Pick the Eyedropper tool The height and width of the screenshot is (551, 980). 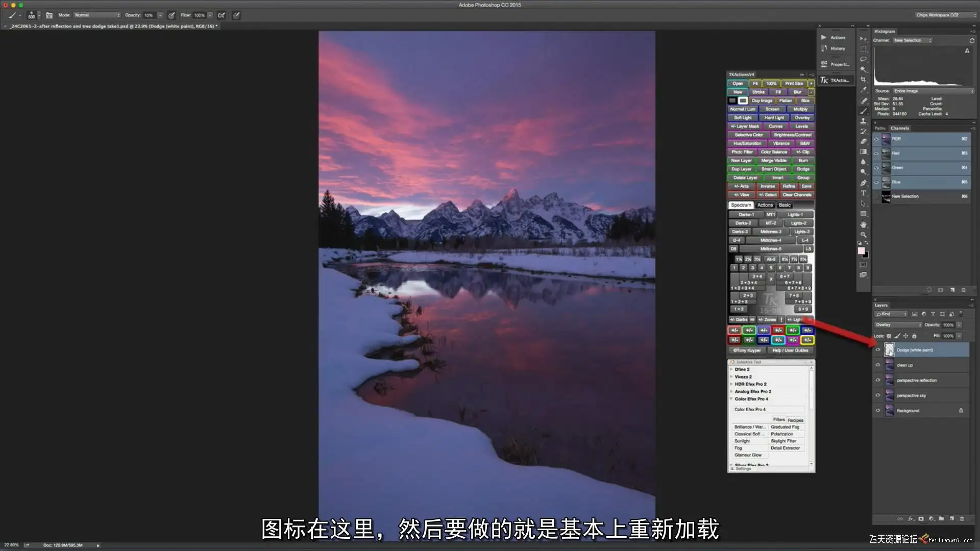(x=863, y=90)
